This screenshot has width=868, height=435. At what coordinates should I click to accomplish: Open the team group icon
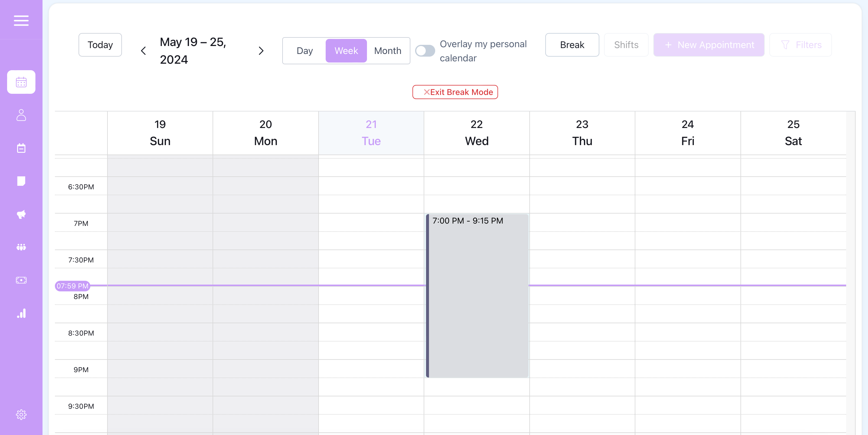point(21,247)
